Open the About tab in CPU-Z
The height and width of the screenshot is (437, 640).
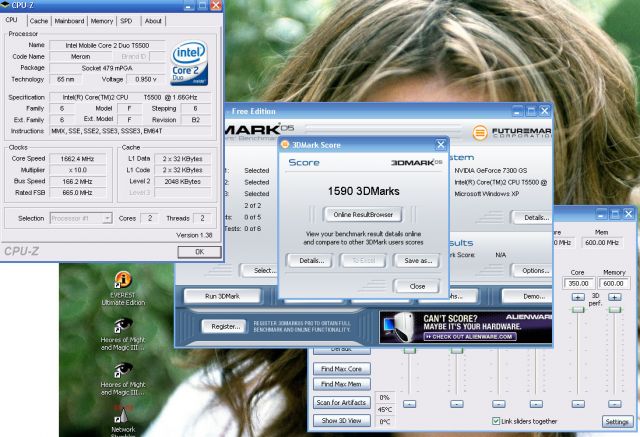coord(153,21)
